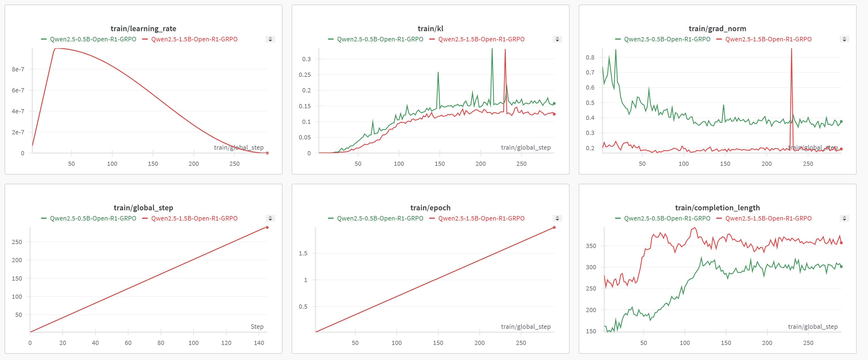Click the red endpoint marker on train/epoch line
Image resolution: width=868 pixels, height=360 pixels.
click(554, 227)
